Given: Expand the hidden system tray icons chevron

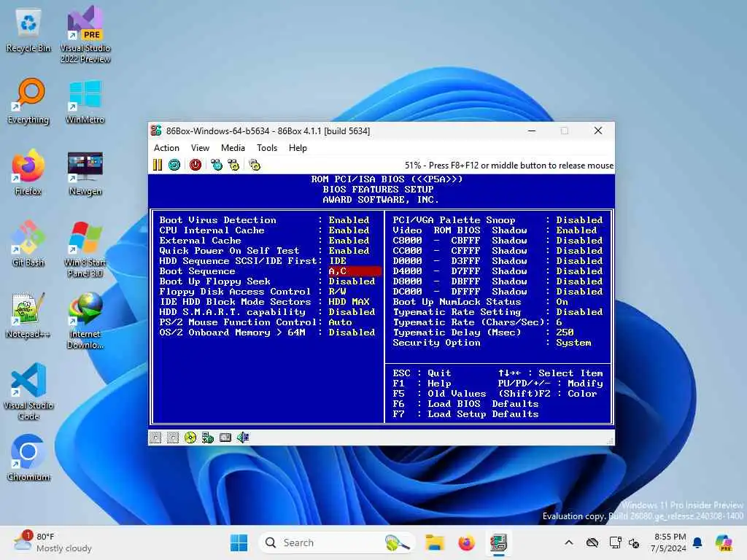Looking at the screenshot, I should pos(569,542).
